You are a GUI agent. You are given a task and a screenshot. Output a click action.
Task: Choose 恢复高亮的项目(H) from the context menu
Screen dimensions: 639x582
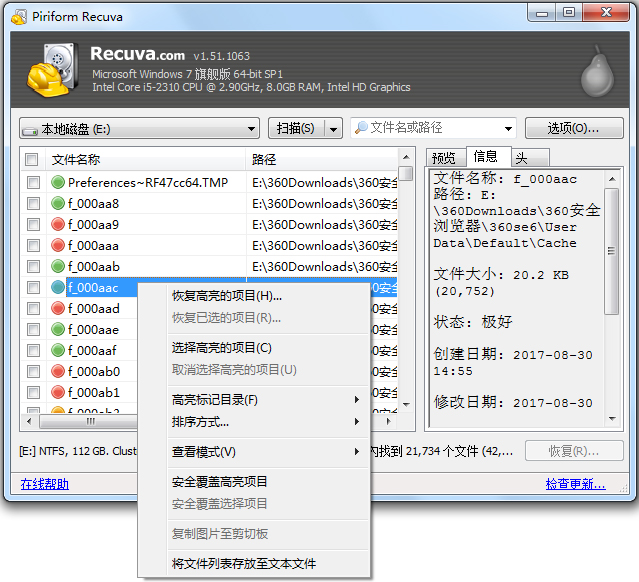[254, 296]
